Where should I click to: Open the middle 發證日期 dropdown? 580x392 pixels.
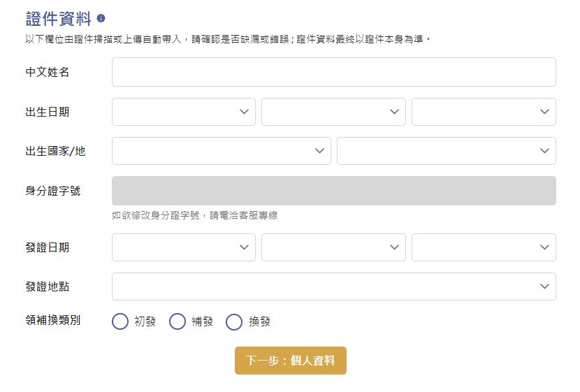[x=333, y=247]
